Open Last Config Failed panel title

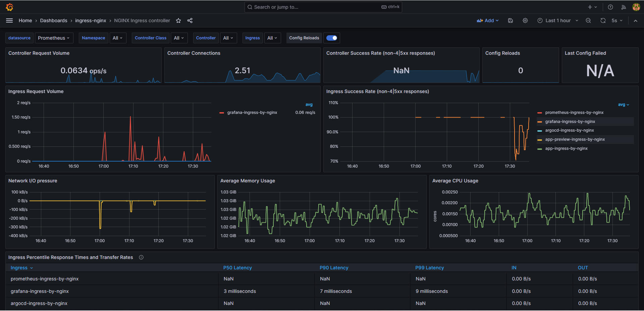click(585, 53)
